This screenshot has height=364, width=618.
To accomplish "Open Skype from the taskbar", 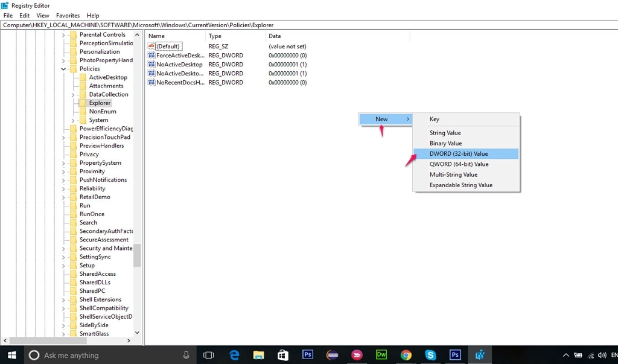I will 430,355.
